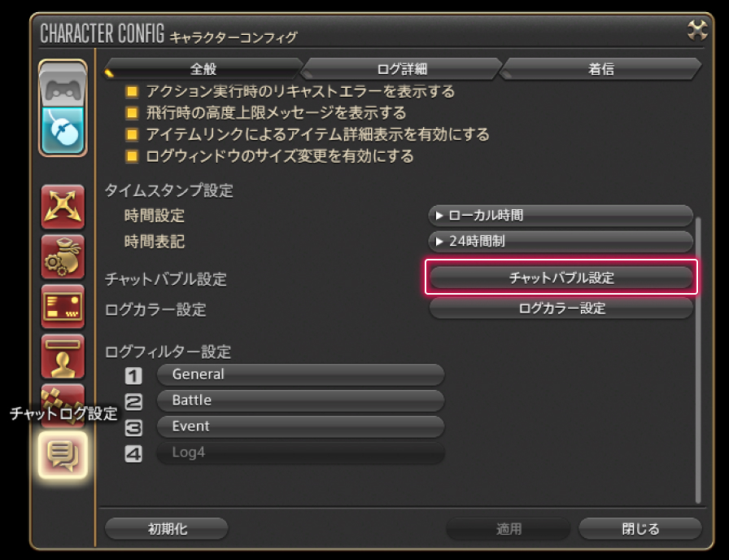Click the チャットバブル設定 button
This screenshot has height=560, width=729.
pyautogui.click(x=561, y=278)
